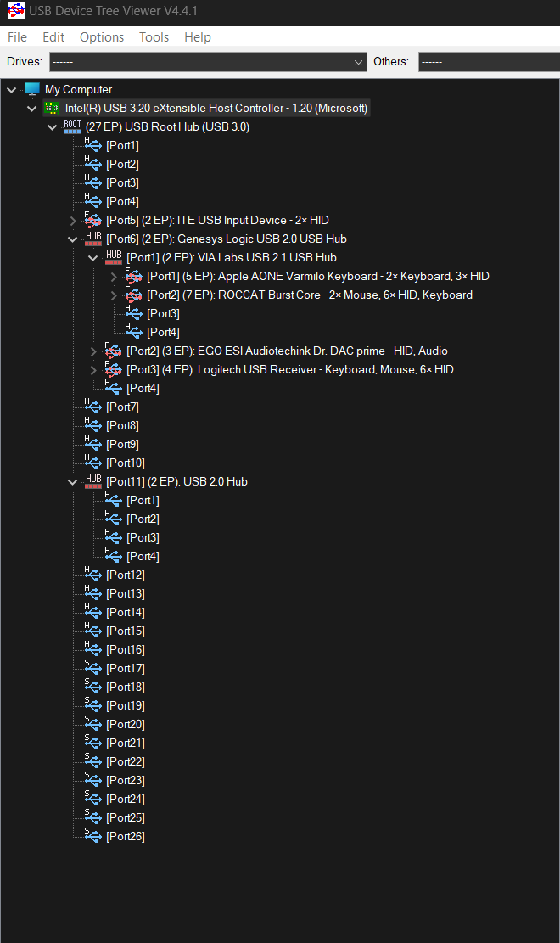Click the Intel Host Controller chip icon

tap(52, 109)
